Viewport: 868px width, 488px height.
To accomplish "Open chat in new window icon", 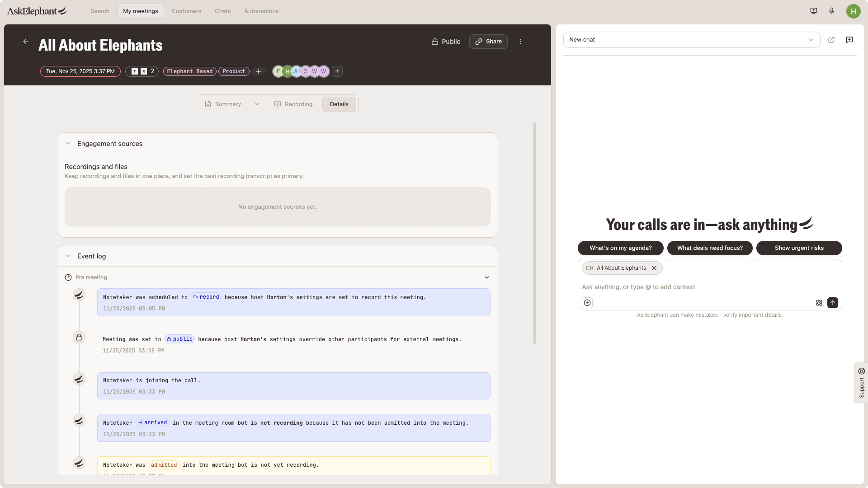I will pos(831,40).
